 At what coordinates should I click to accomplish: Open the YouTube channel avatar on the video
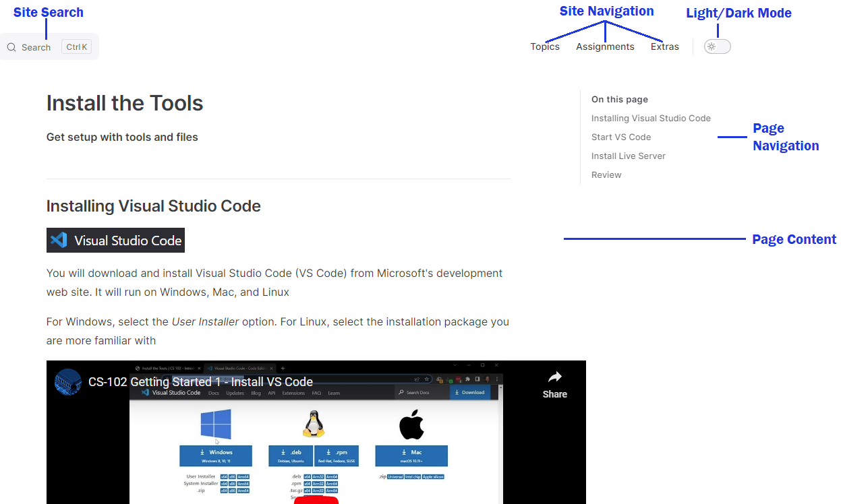pos(68,381)
